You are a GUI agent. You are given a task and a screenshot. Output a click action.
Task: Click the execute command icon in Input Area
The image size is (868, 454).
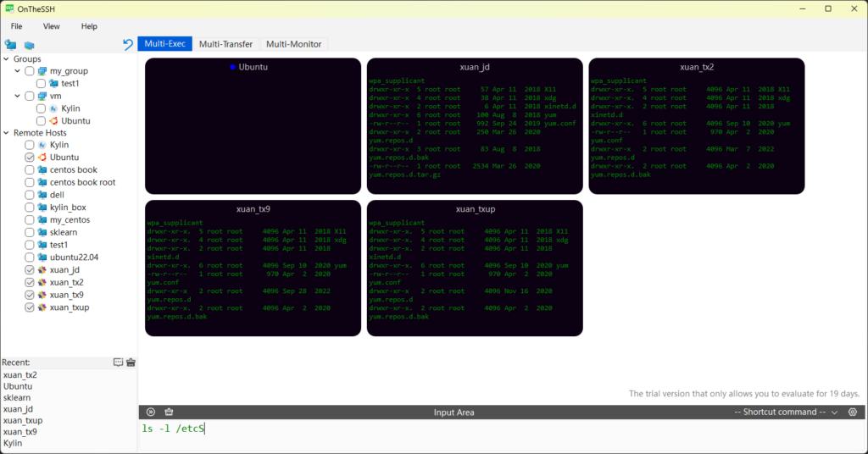(151, 412)
